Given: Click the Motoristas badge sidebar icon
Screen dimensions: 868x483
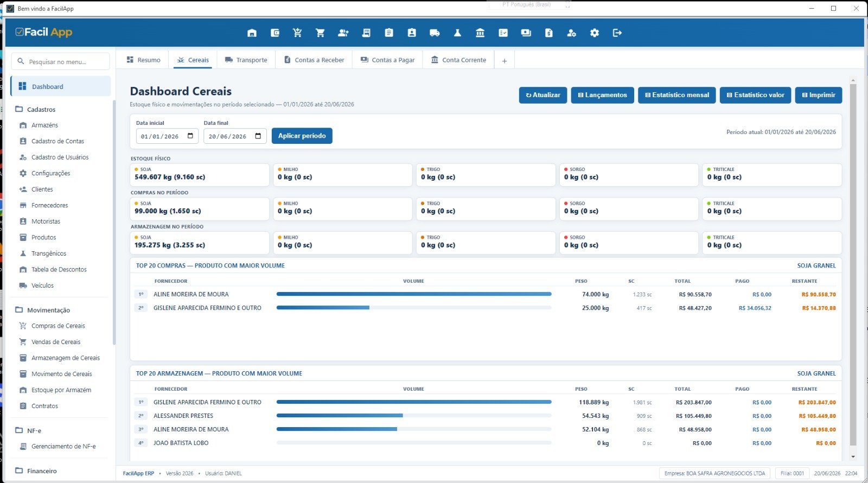Looking at the screenshot, I should pyautogui.click(x=23, y=221).
